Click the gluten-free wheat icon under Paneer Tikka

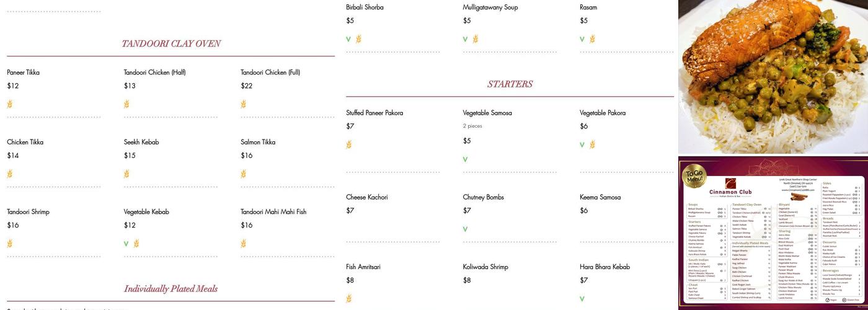pyautogui.click(x=10, y=104)
